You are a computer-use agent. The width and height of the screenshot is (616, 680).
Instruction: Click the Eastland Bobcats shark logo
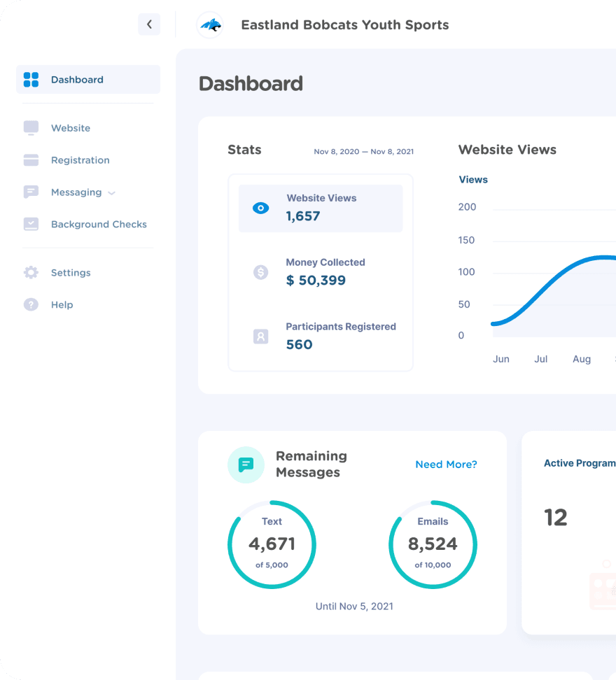point(210,24)
